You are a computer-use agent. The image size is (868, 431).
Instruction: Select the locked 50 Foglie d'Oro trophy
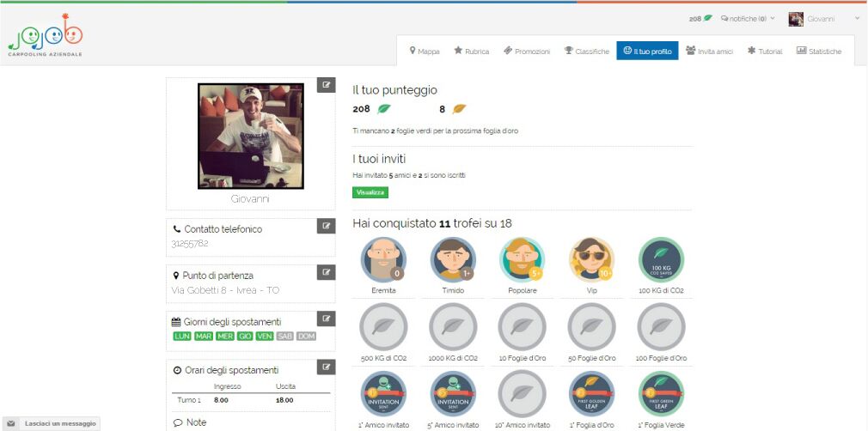[x=592, y=326]
